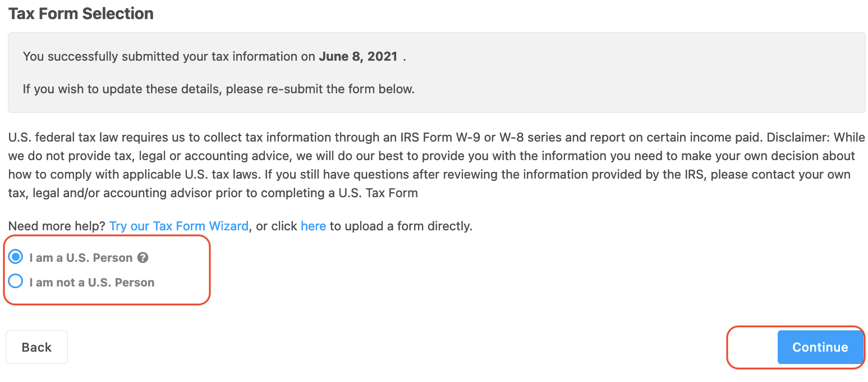Click the "Need more help?" text

click(57, 226)
